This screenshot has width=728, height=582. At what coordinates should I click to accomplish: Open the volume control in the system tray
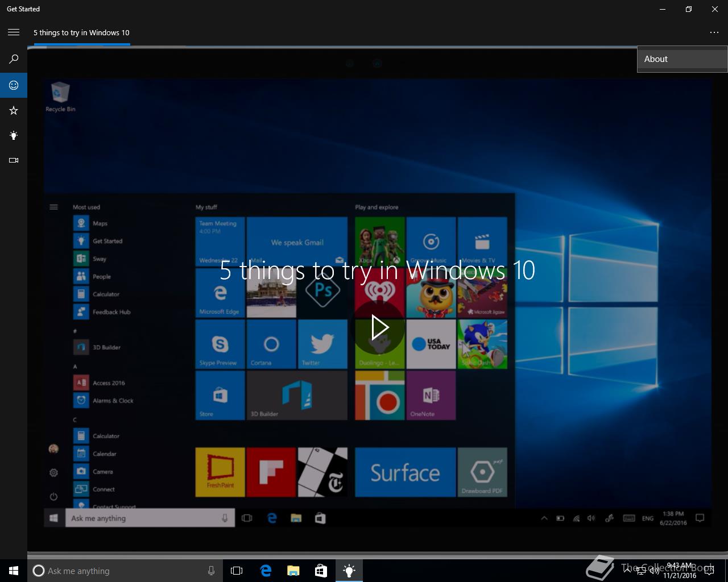pyautogui.click(x=654, y=571)
